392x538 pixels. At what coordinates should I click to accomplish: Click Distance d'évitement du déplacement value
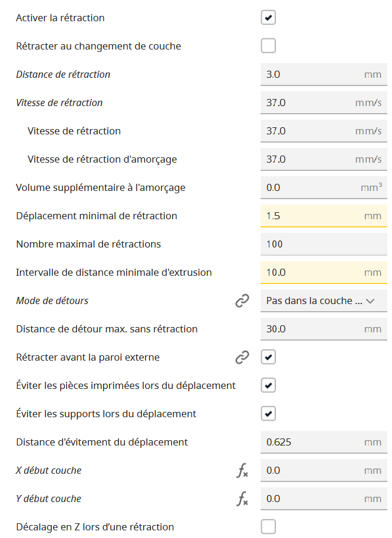point(324,443)
